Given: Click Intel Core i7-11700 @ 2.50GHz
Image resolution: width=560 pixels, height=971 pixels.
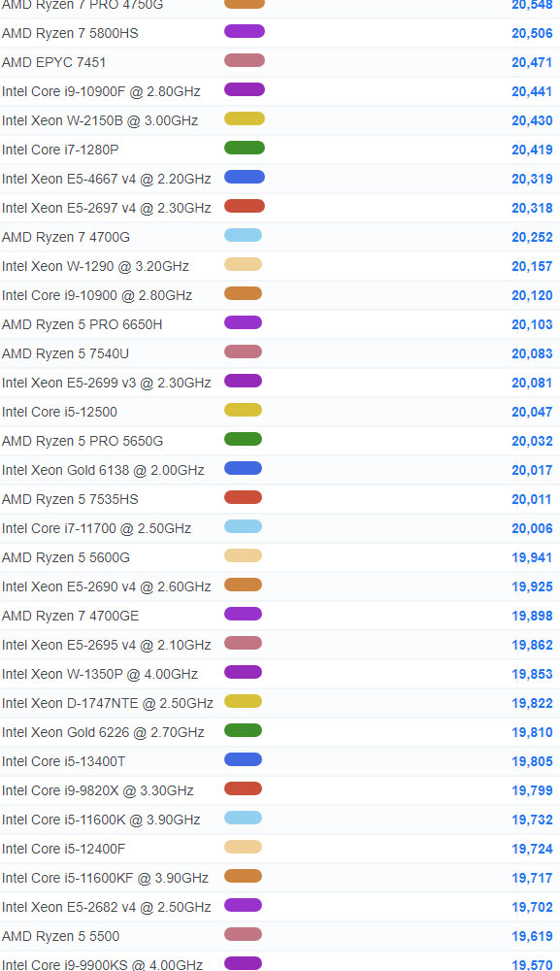Looking at the screenshot, I should (x=96, y=528).
